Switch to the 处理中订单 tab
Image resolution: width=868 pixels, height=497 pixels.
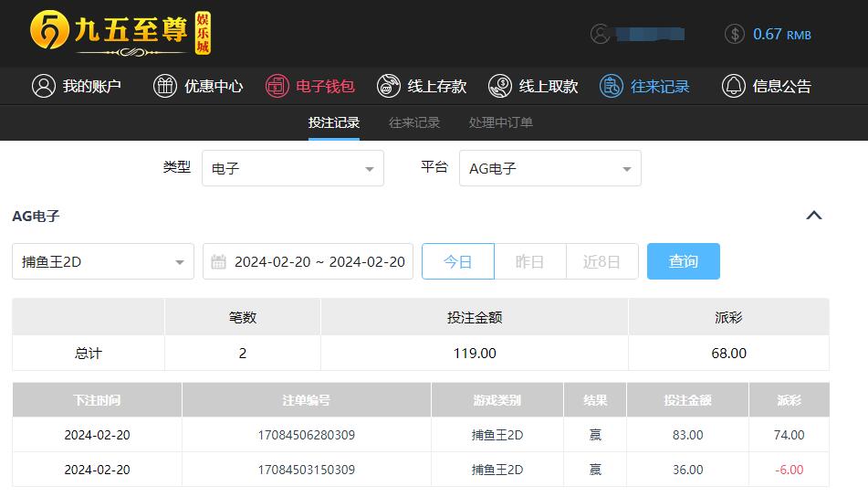500,122
